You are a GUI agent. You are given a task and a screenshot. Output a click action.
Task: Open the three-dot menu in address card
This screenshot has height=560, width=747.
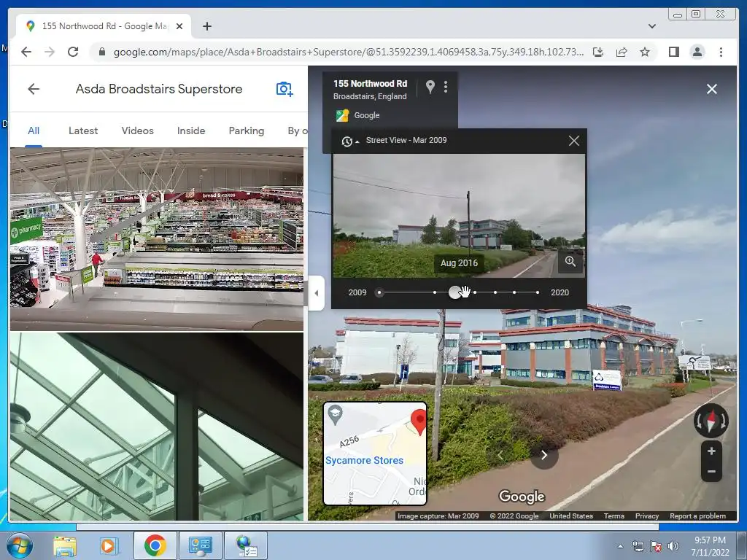point(446,86)
